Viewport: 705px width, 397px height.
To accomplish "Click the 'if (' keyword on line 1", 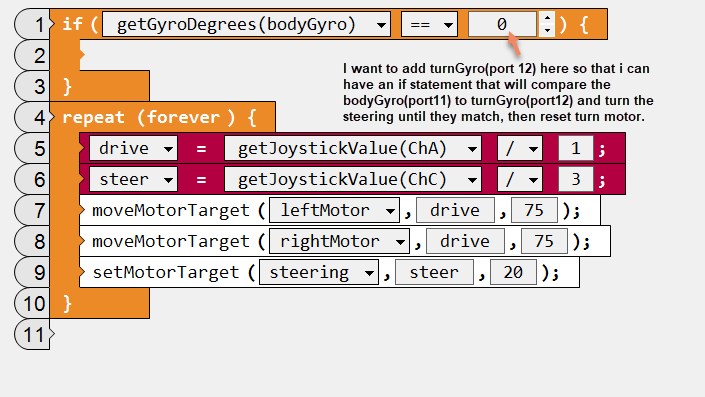I will point(80,24).
